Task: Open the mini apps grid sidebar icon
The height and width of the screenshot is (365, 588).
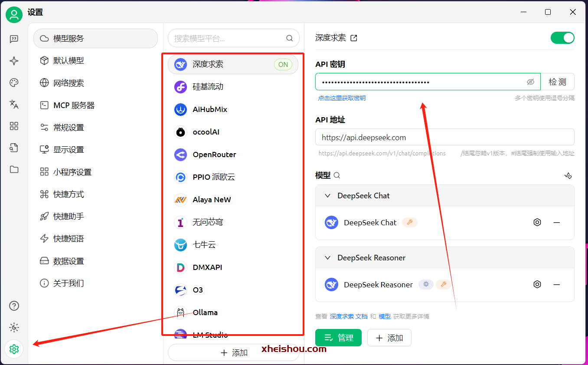Action: coord(14,126)
